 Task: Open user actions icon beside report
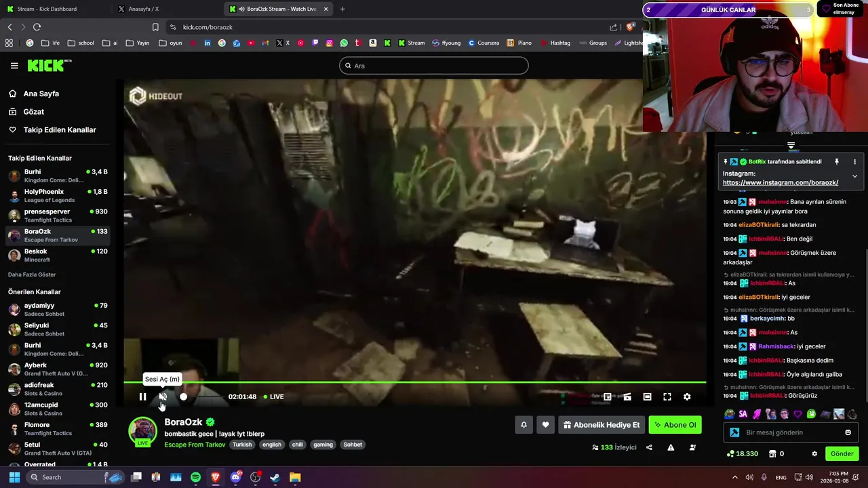click(692, 447)
